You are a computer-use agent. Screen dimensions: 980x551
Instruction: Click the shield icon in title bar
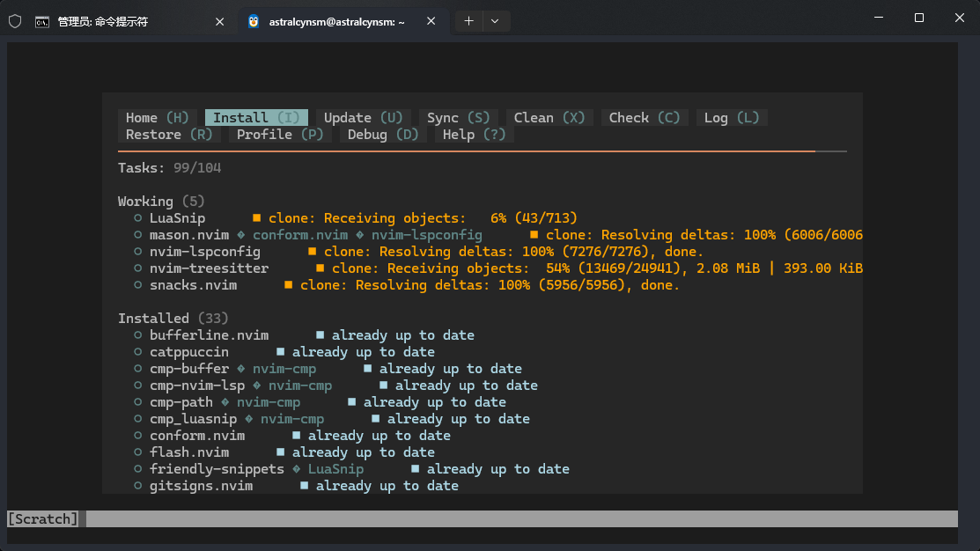click(x=15, y=21)
